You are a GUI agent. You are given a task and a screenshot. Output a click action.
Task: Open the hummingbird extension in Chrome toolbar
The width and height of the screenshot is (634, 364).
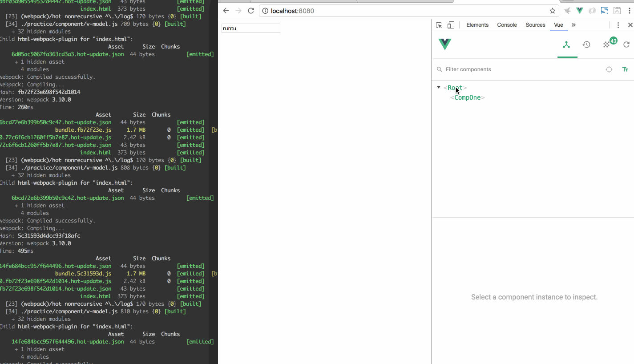point(567,11)
